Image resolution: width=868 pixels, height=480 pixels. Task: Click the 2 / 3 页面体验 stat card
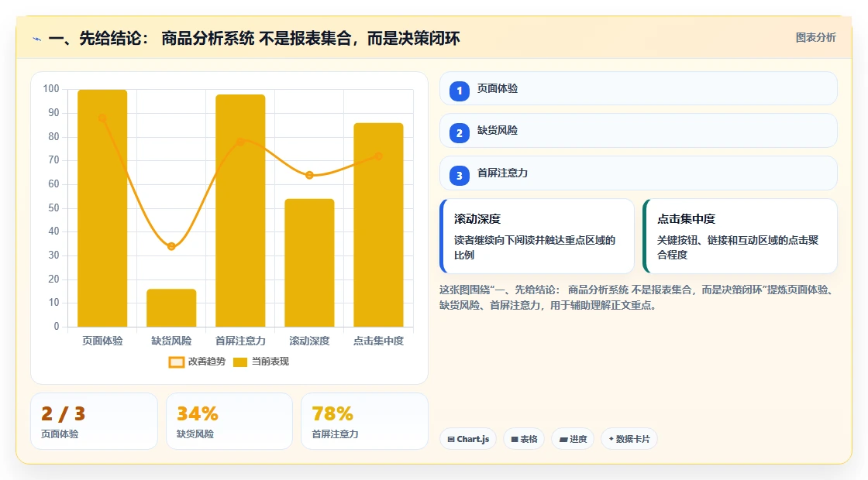coord(94,421)
